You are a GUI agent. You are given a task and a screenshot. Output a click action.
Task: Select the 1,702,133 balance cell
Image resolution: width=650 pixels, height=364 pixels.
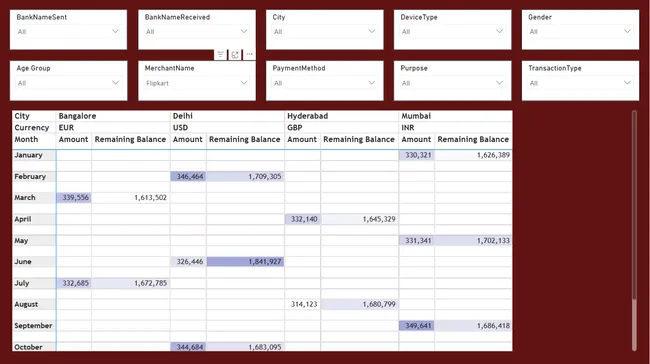click(x=473, y=240)
